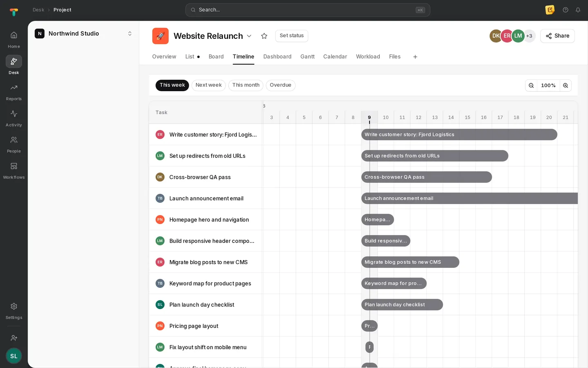Switch to the Calendar tab
The image size is (588, 368).
point(335,56)
